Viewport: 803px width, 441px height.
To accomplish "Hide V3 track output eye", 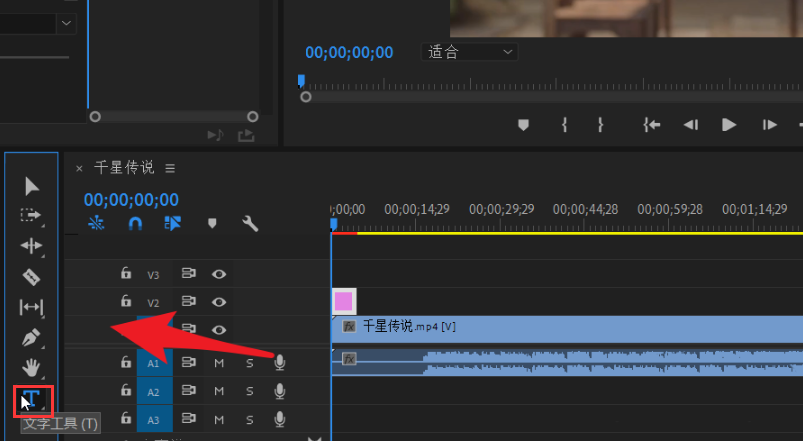I will pyautogui.click(x=219, y=274).
